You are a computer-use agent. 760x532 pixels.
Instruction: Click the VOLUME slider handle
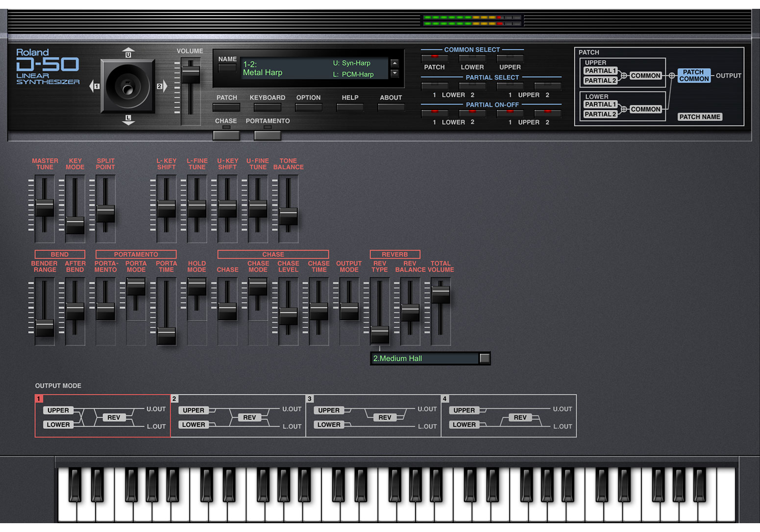pos(191,74)
